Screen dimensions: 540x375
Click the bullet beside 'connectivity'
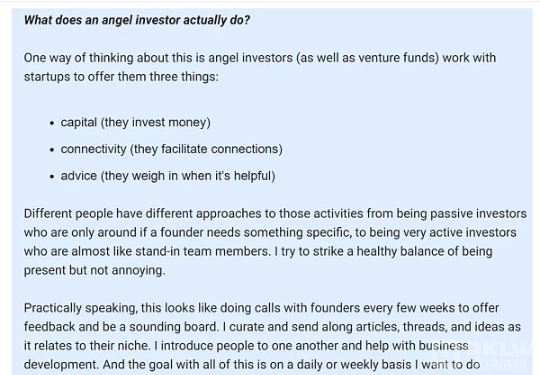[52, 150]
